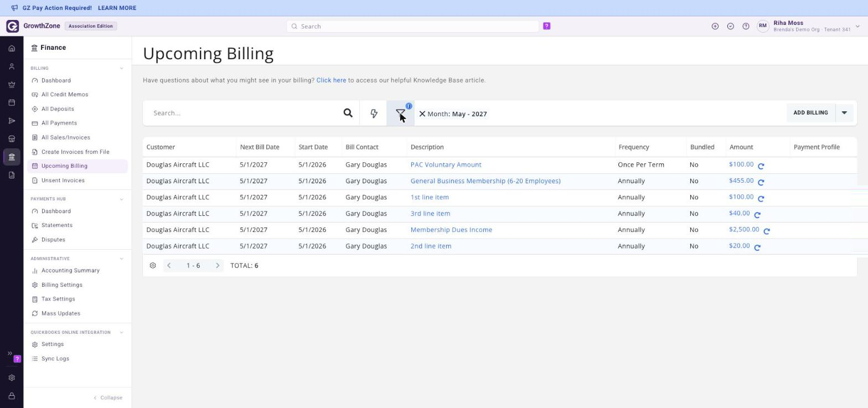Sort by Next Bill Date column header
The height and width of the screenshot is (408, 868).
(x=260, y=147)
